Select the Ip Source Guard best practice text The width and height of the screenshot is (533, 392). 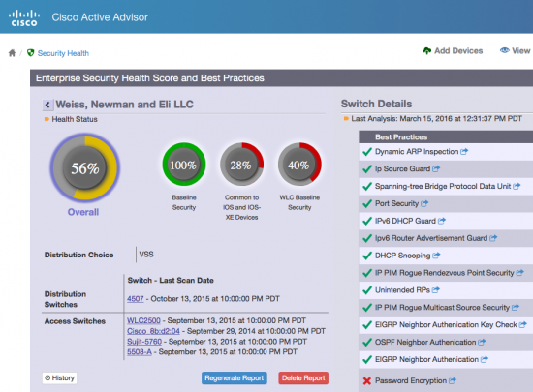click(402, 168)
